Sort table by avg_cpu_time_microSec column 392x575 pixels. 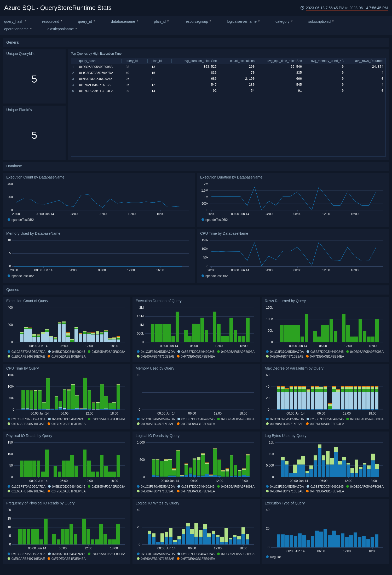coord(284,61)
